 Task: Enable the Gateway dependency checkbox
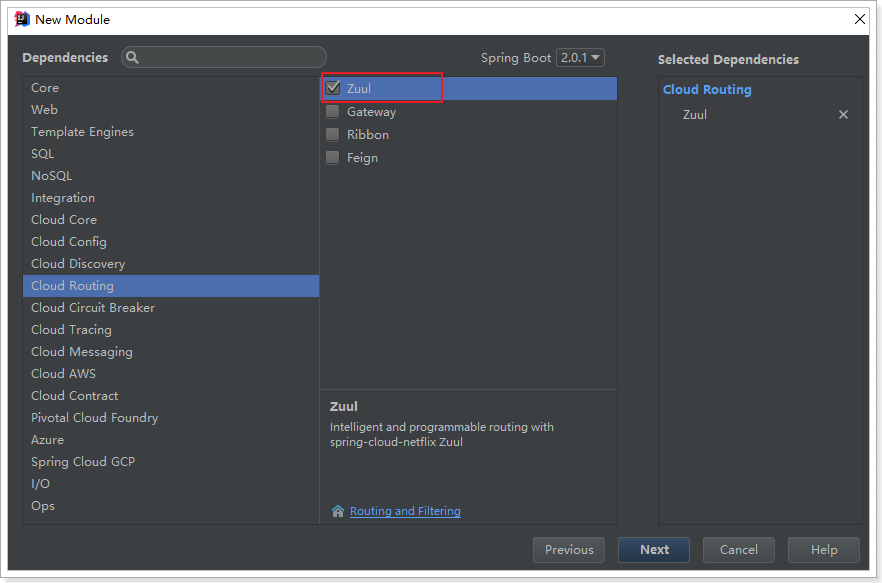333,112
